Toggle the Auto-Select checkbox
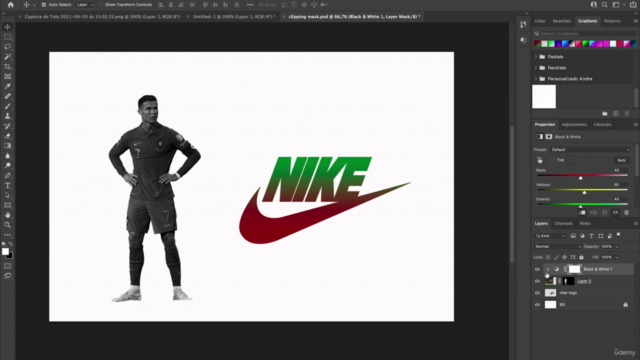Image resolution: width=640 pixels, height=360 pixels. (x=44, y=5)
